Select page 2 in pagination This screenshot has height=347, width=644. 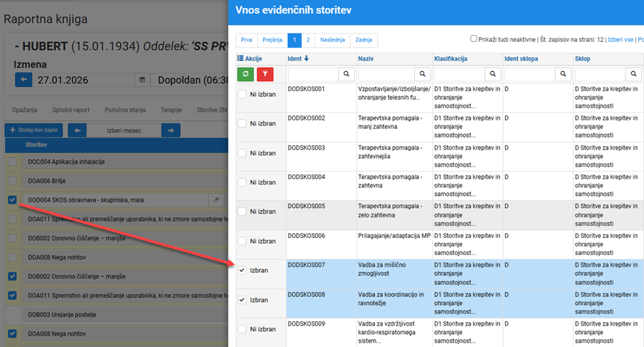click(308, 40)
